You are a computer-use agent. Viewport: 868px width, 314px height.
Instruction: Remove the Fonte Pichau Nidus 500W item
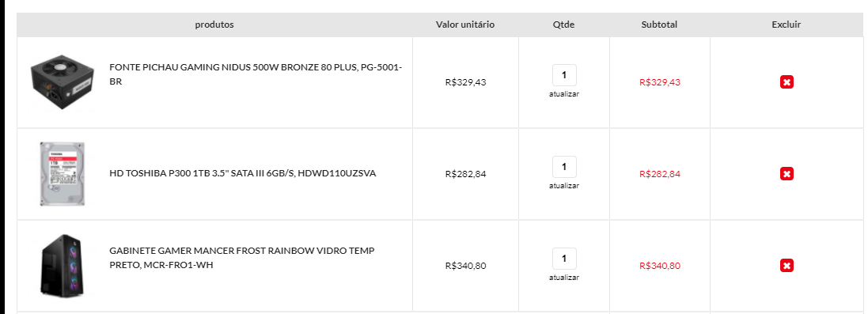[786, 82]
